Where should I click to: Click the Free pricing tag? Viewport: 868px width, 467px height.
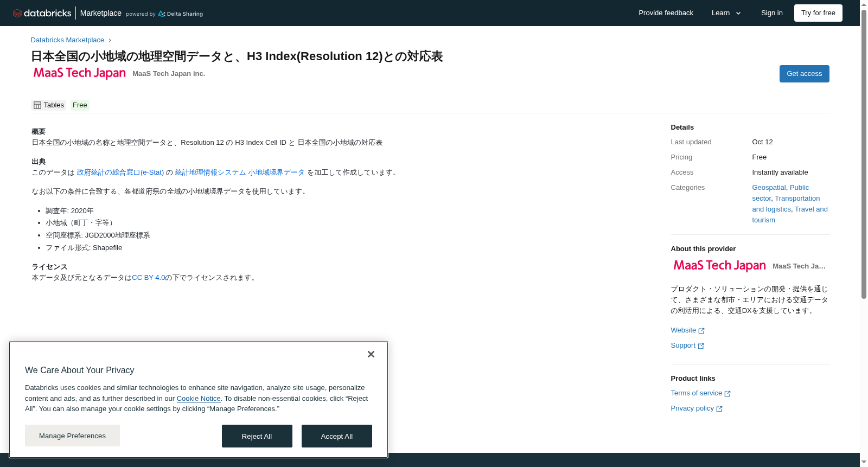point(80,105)
